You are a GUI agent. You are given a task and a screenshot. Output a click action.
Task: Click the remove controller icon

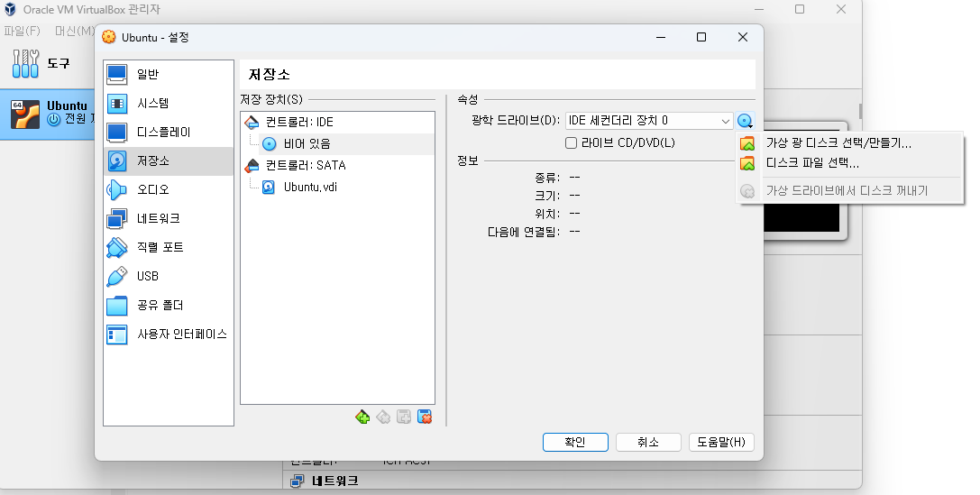(383, 417)
